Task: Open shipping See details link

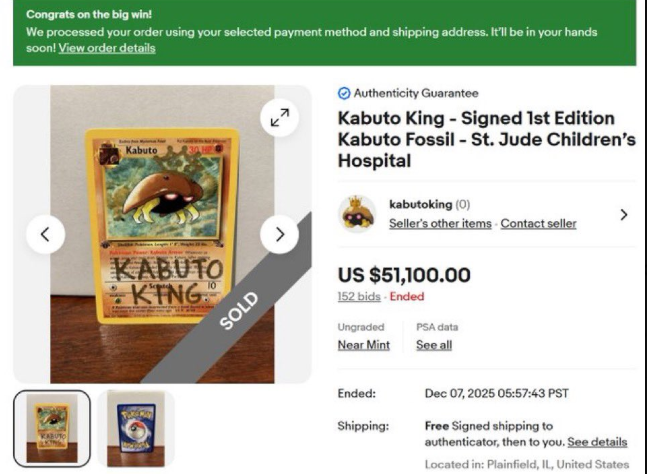Action: pos(597,441)
